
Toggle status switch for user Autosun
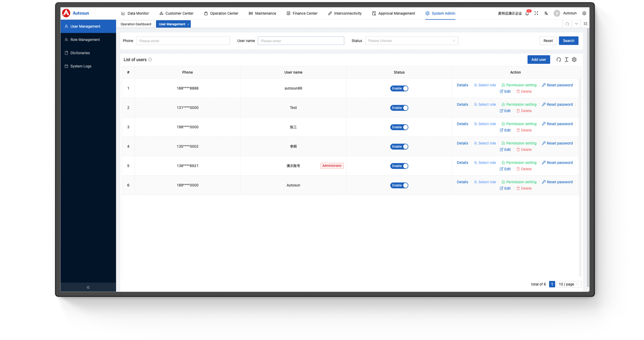point(399,185)
